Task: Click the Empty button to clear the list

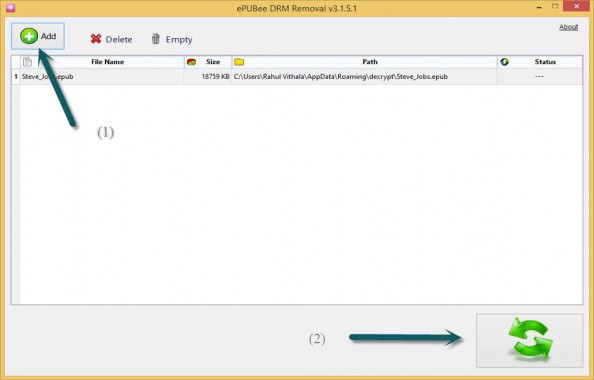Action: click(172, 39)
